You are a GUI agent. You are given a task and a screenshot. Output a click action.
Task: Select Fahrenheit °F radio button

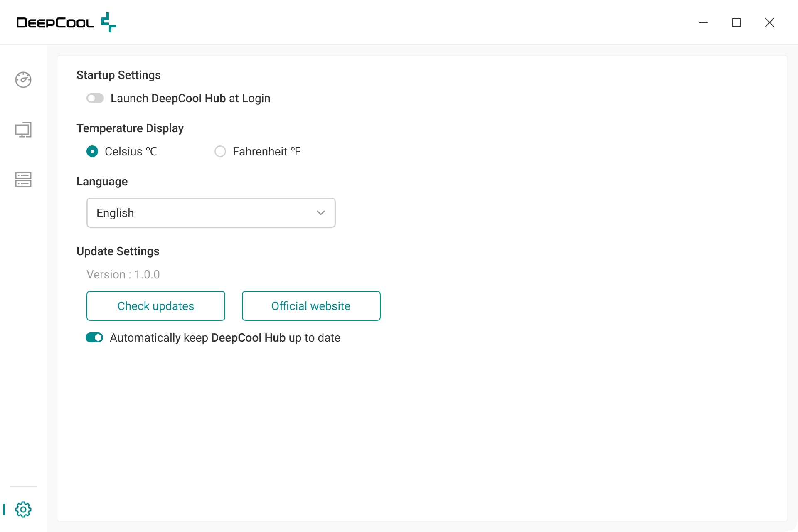point(220,151)
